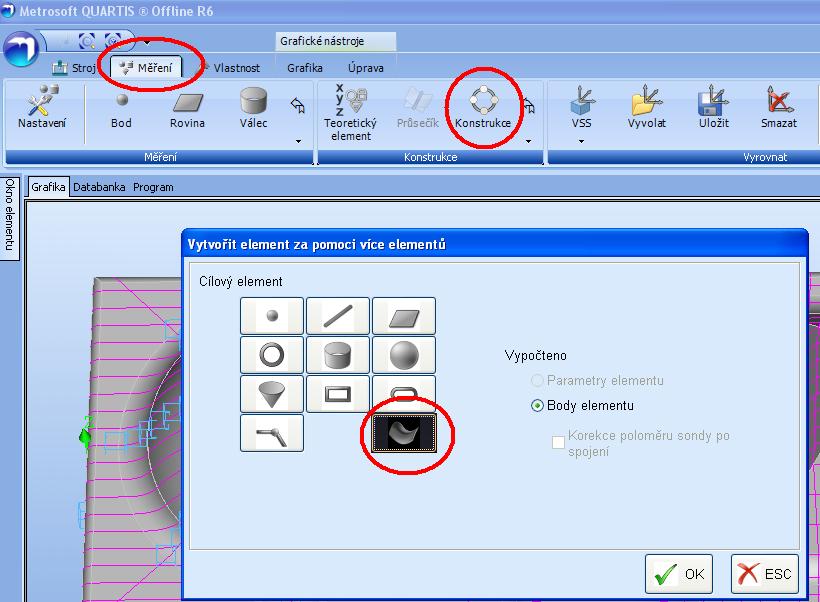Open quick access toolbar dropdown arrow

pyautogui.click(x=147, y=42)
